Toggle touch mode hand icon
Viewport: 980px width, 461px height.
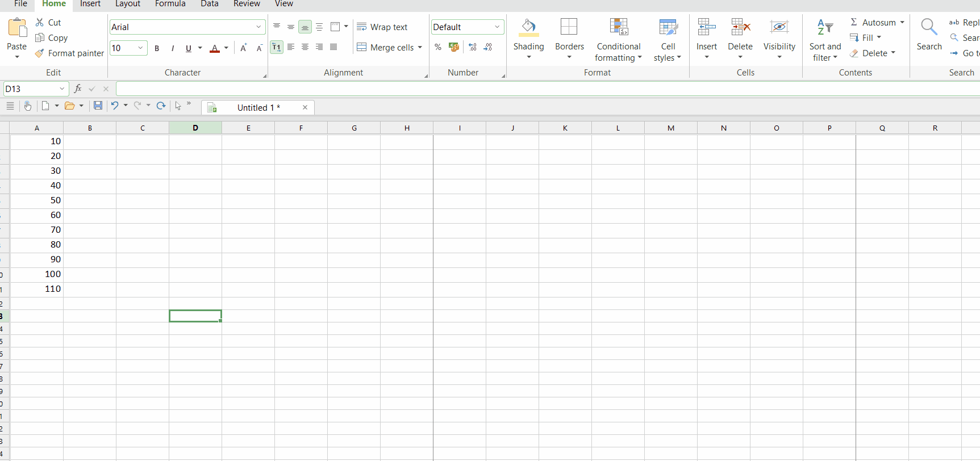[x=28, y=106]
